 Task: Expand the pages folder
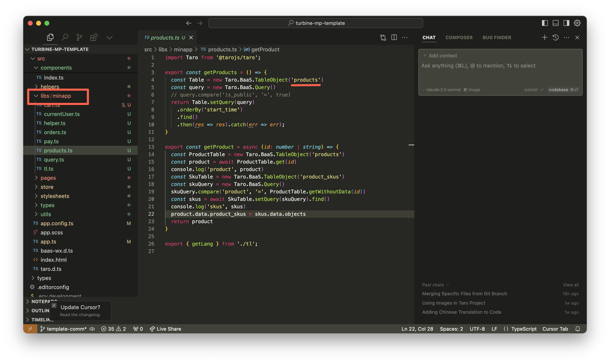tap(48, 178)
